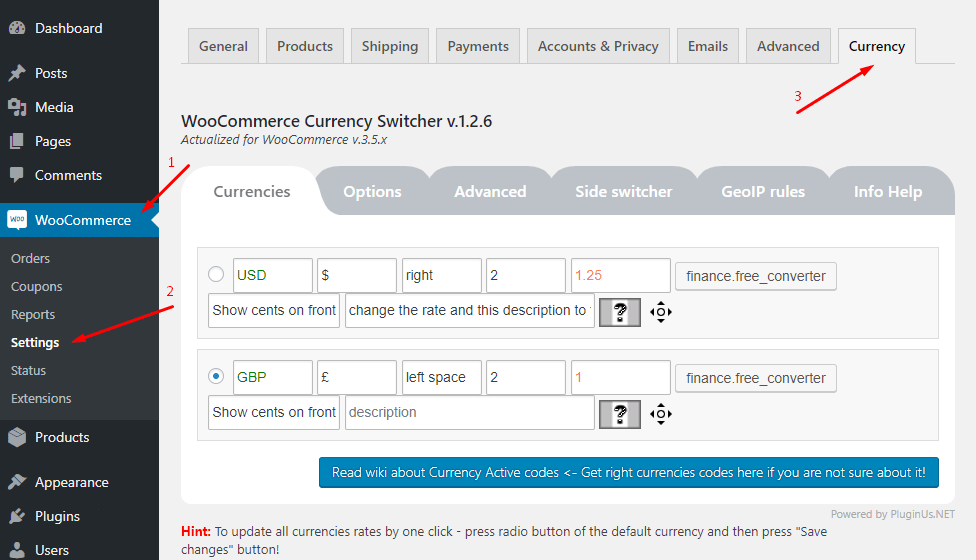Open the Advanced settings tab at top
Viewport: 976px width, 560px height.
pos(788,46)
